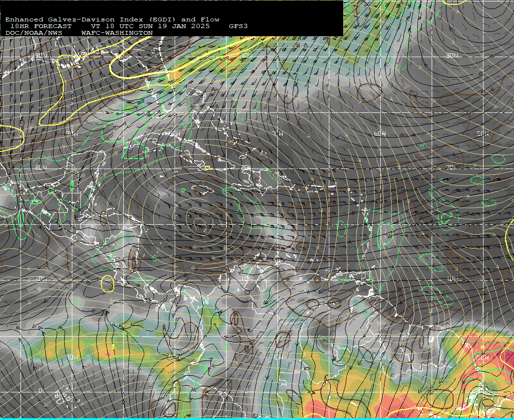The image size is (514, 420).
Task: Click the upper '60W' longitude label
Action: tap(380, 133)
